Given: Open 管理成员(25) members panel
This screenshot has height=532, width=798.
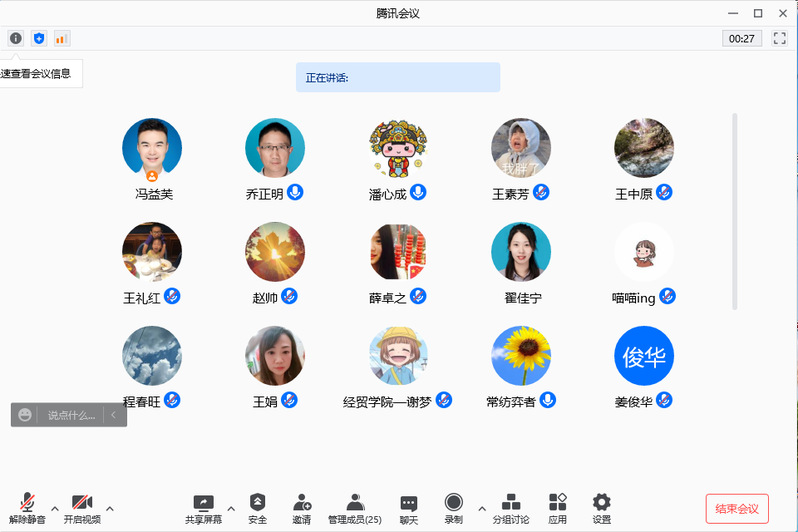Looking at the screenshot, I should pos(355,508).
